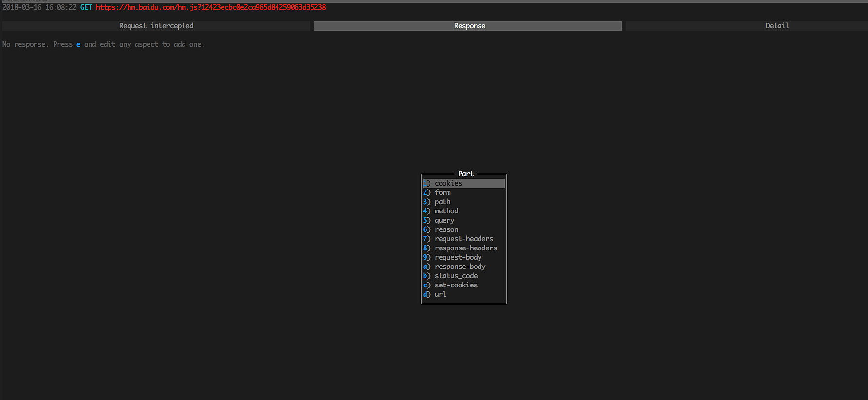868x400 pixels.
Task: Select the status_code option
Action: (x=456, y=276)
